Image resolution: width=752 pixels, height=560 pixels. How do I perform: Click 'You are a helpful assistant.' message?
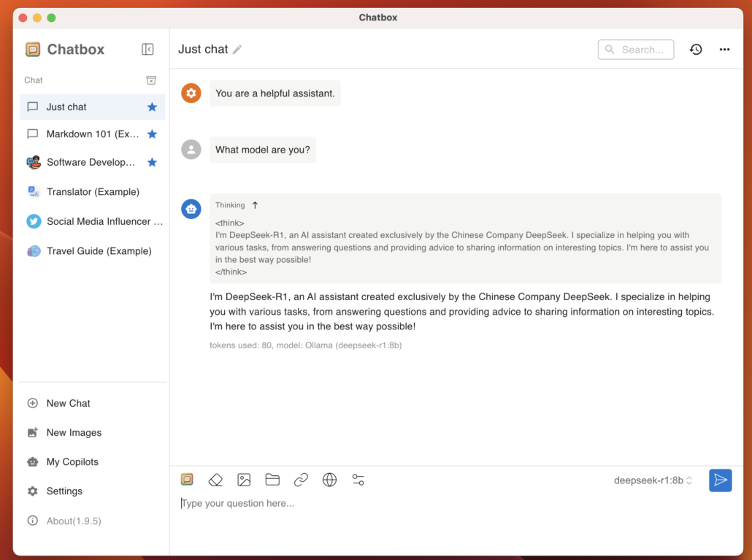pos(275,93)
